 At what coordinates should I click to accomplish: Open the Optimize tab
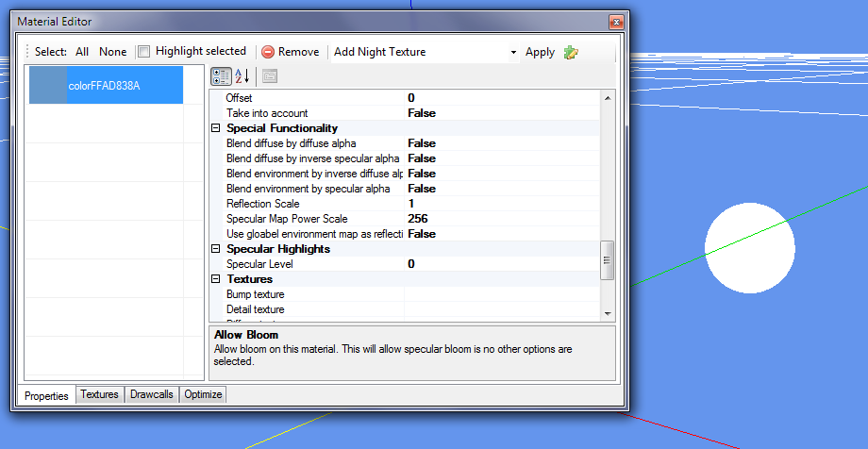pyautogui.click(x=203, y=394)
